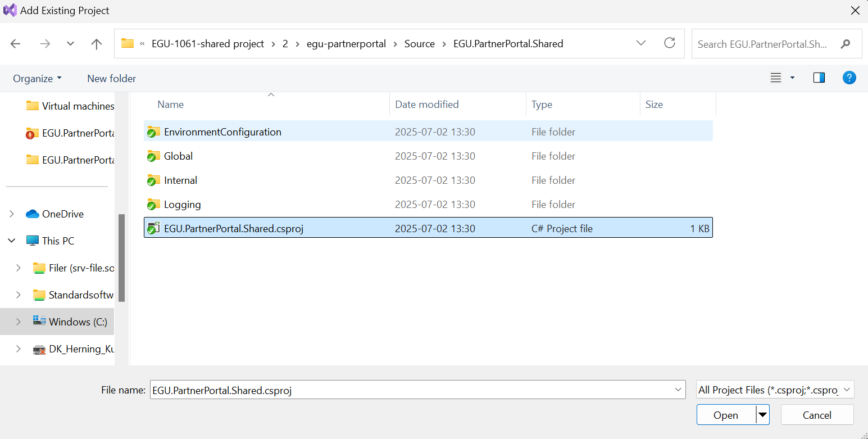Screen dimensions: 868x439
Task: Open the Help icon
Action: click(x=849, y=78)
